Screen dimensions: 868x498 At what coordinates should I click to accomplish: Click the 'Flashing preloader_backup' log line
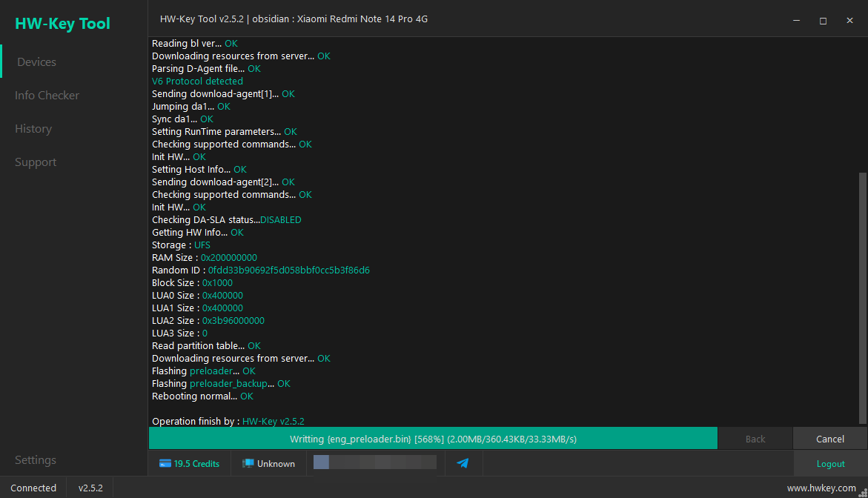coord(221,383)
